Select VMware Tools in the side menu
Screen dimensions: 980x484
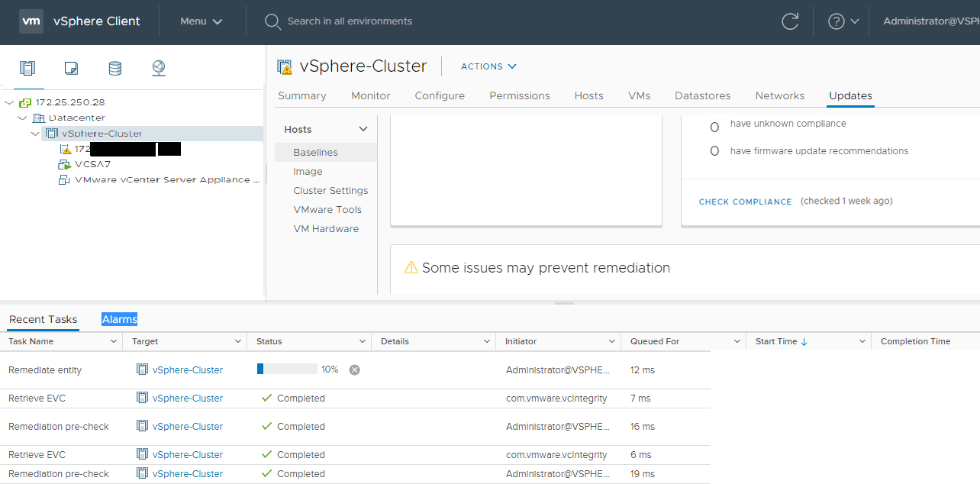coord(327,209)
